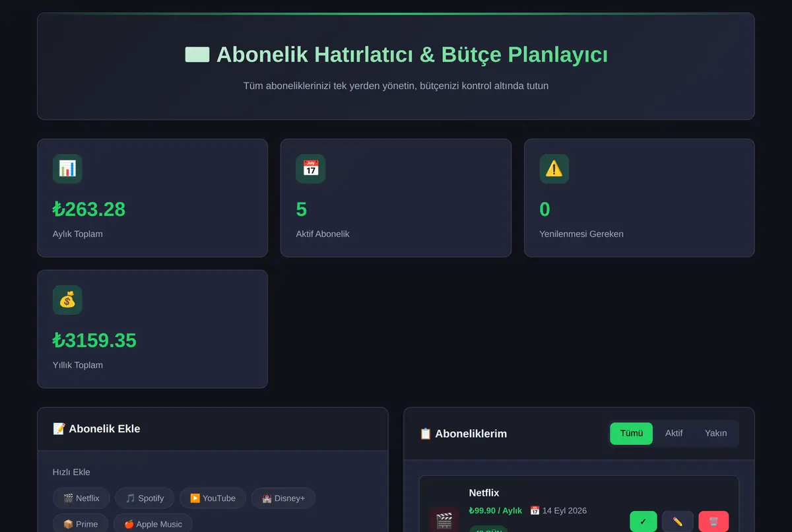
Task: Click the money bag icon above Yıllık Toplam
Action: (67, 300)
